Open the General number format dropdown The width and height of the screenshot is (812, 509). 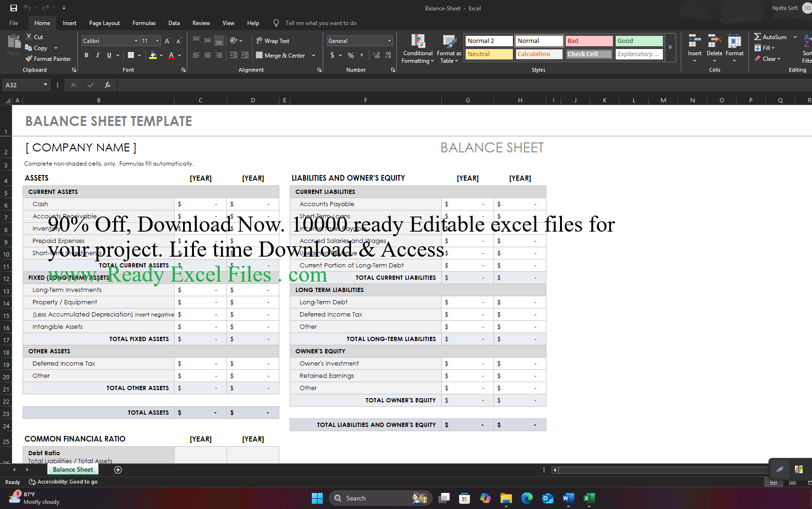click(x=389, y=41)
